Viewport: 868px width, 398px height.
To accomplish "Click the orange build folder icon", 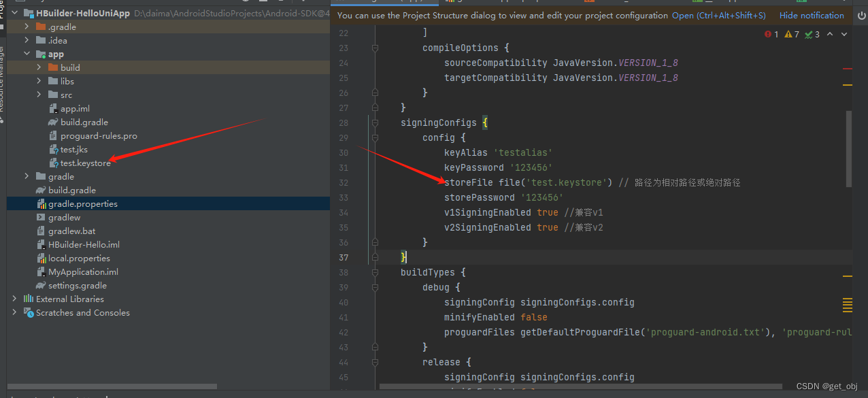I will coord(53,68).
